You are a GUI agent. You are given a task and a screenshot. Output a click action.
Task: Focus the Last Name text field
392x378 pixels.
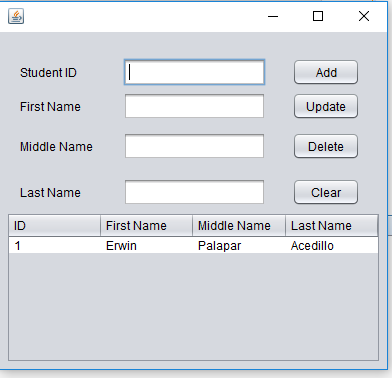pos(194,192)
